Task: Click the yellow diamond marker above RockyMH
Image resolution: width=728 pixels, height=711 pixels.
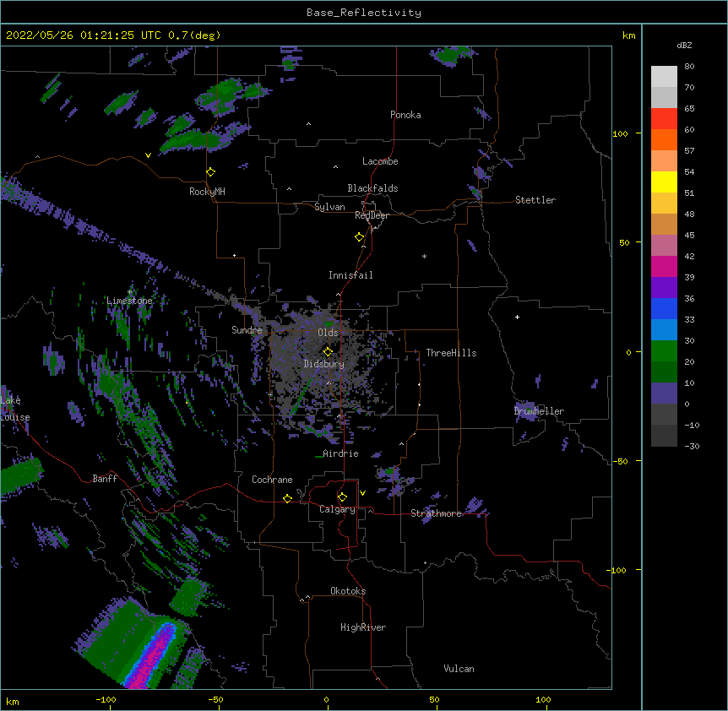Action: click(x=210, y=171)
